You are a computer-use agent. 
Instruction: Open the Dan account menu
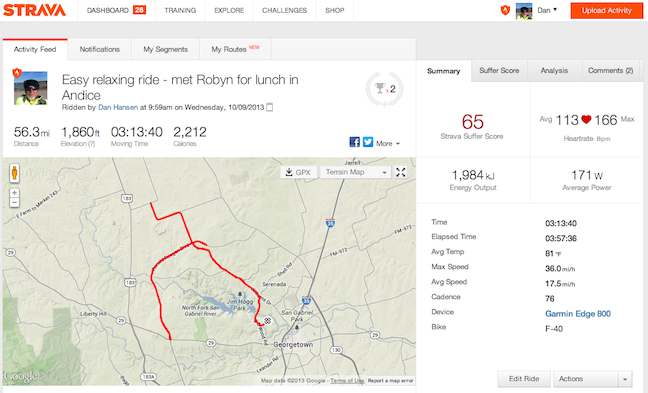point(547,10)
